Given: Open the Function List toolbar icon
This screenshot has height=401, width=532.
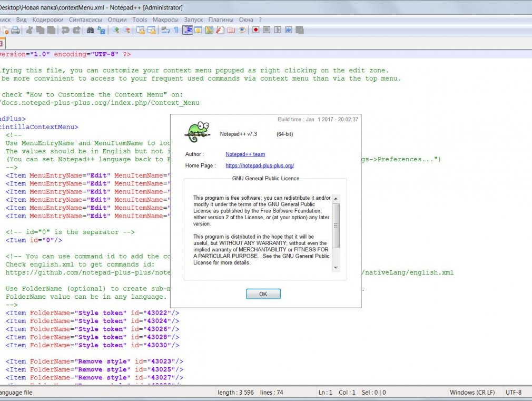Looking at the screenshot, I should tap(220, 30).
